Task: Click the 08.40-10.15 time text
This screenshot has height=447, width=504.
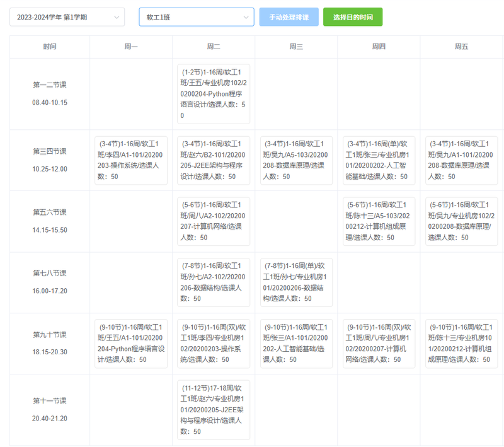Action: (50, 103)
